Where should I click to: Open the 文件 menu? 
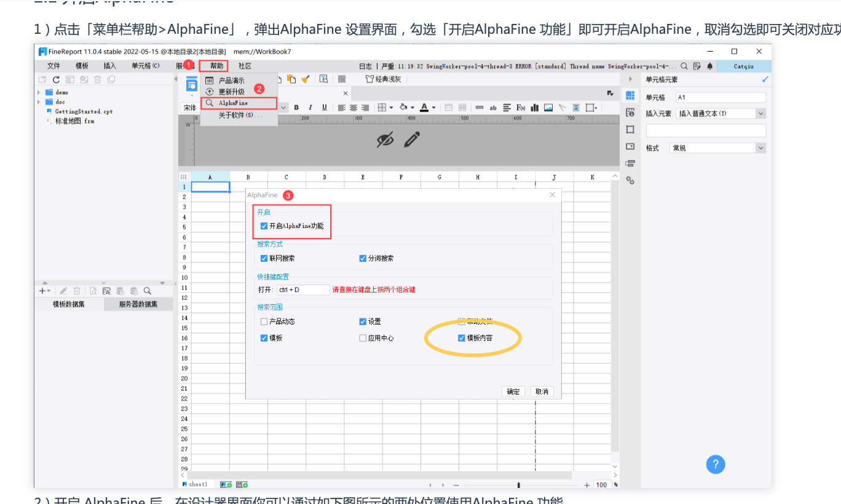(x=53, y=66)
